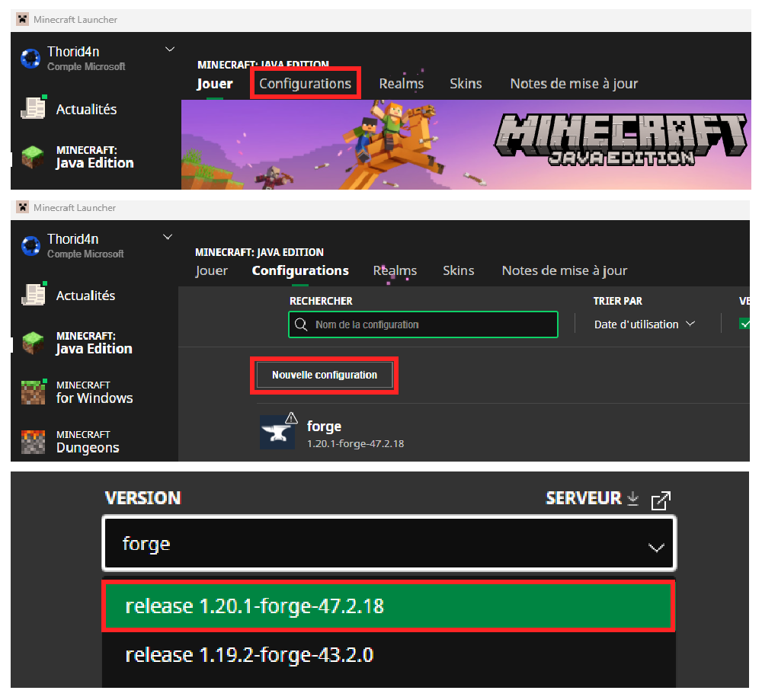Open Notes de mise à jour in middle window
Viewport: 762px width, 700px height.
point(564,270)
